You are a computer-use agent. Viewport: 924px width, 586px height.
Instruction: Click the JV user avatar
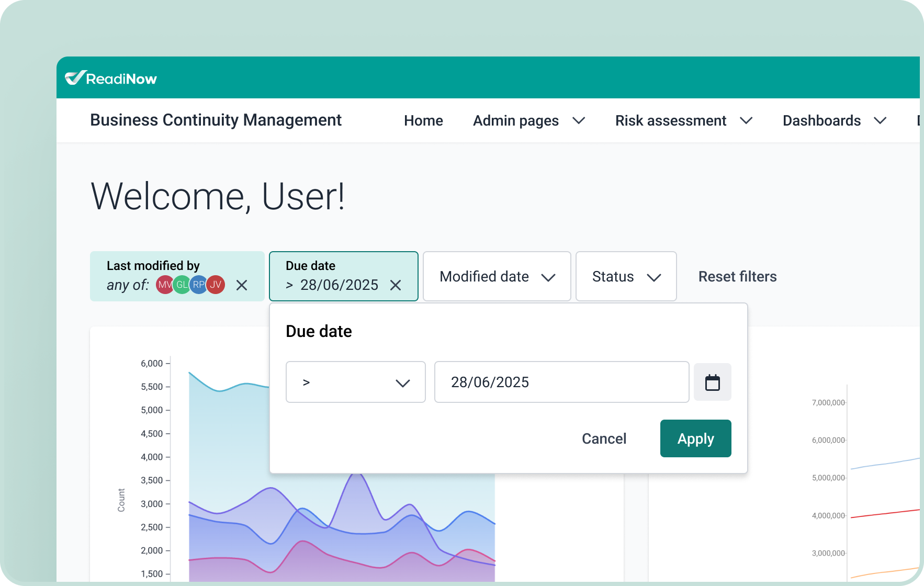tap(216, 285)
